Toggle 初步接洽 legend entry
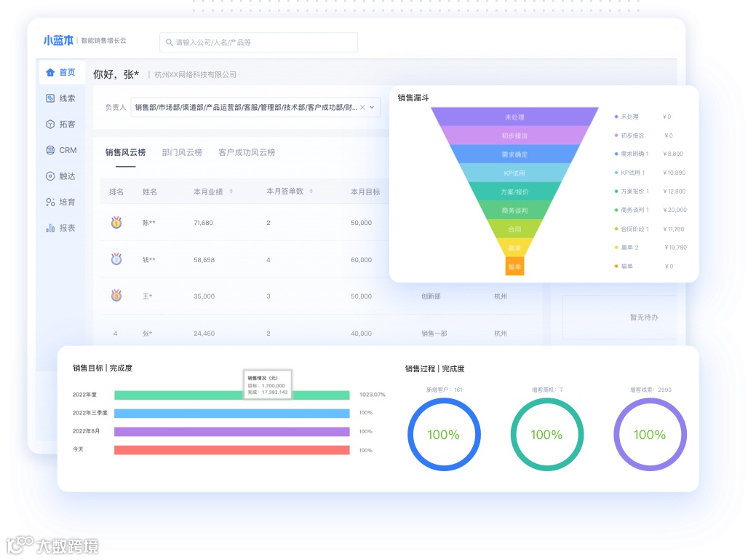The image size is (756, 560). (629, 135)
